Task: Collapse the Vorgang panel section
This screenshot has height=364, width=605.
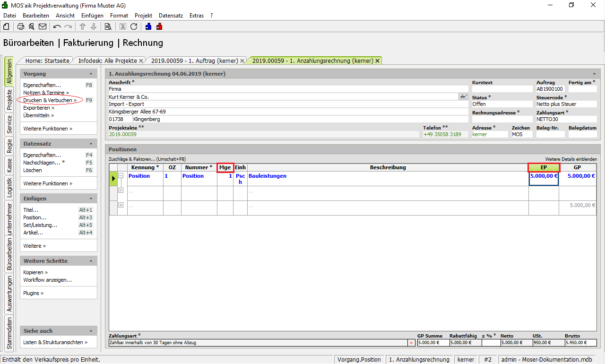Action: pos(91,74)
